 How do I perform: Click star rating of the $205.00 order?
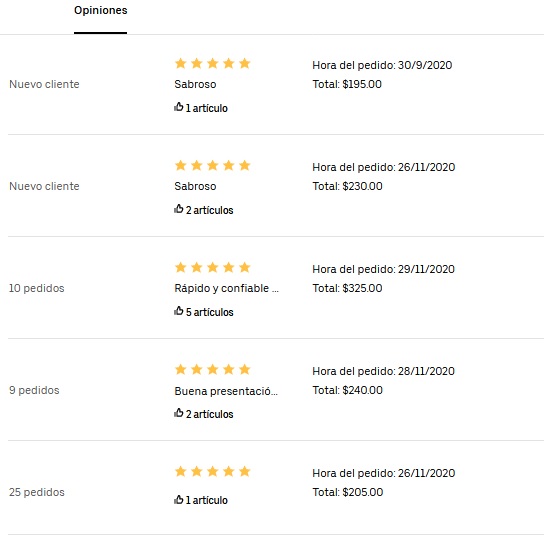212,471
